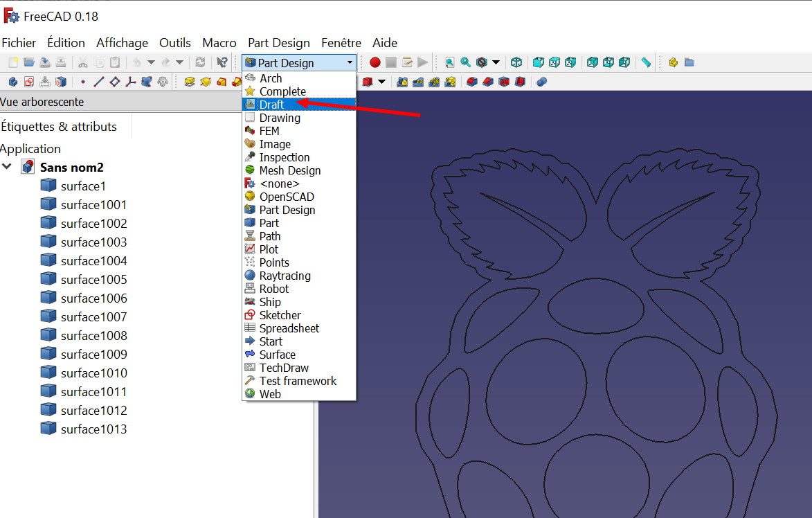Click the New document icon
The height and width of the screenshot is (518, 812).
[13, 63]
